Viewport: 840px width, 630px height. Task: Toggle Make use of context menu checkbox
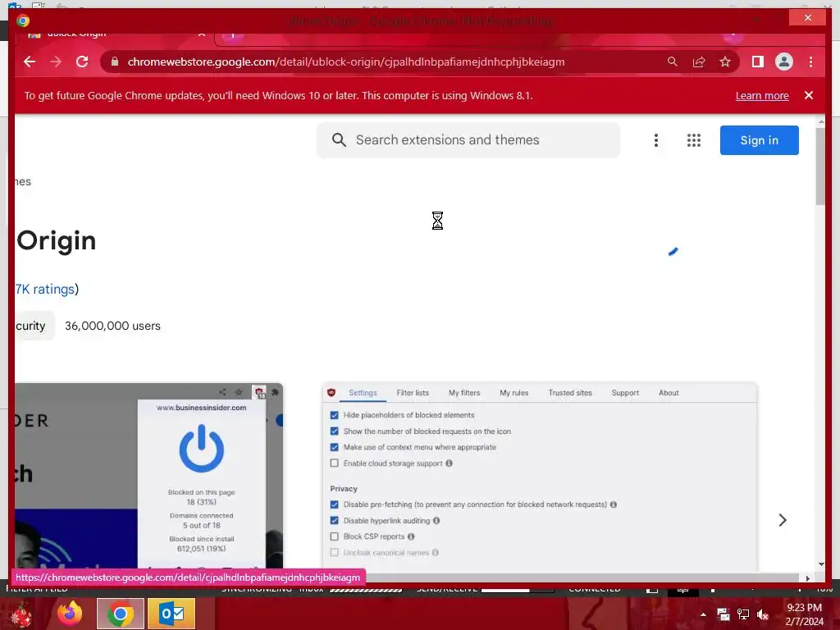pos(335,447)
